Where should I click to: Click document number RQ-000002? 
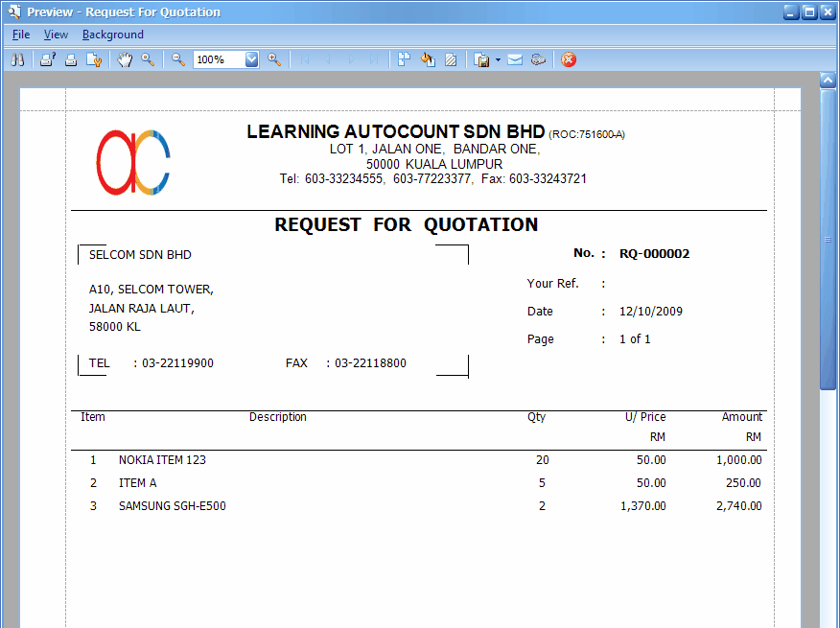tap(654, 253)
